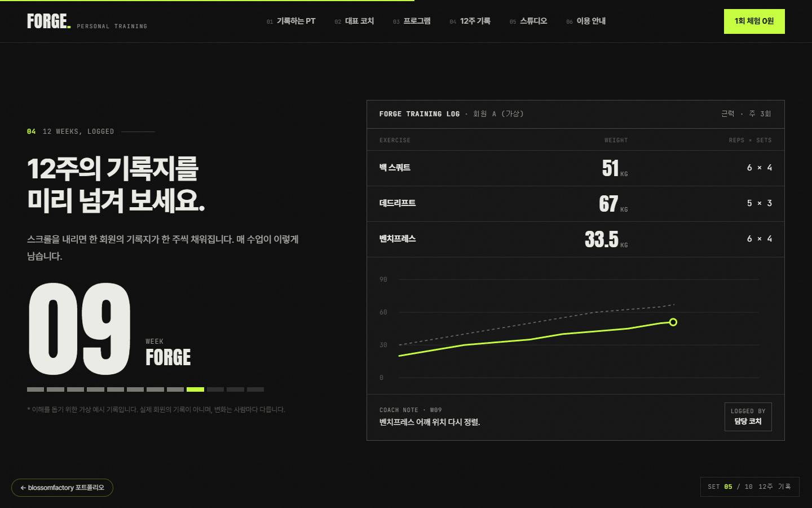Click the 1회 체험 0원 button
This screenshot has height=508, width=812.
pyautogui.click(x=754, y=21)
